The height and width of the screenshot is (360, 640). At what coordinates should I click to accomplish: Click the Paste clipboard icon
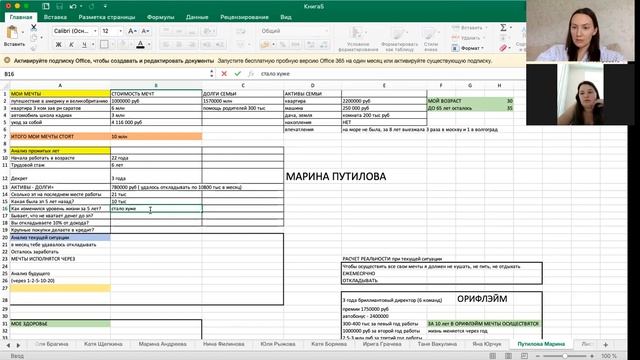coord(12,32)
